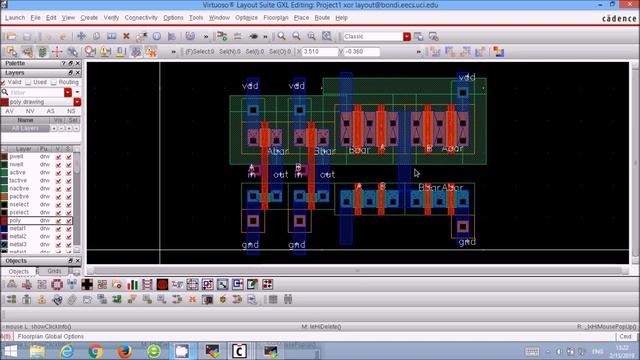Open the Classic workspace dropdown

click(407, 36)
